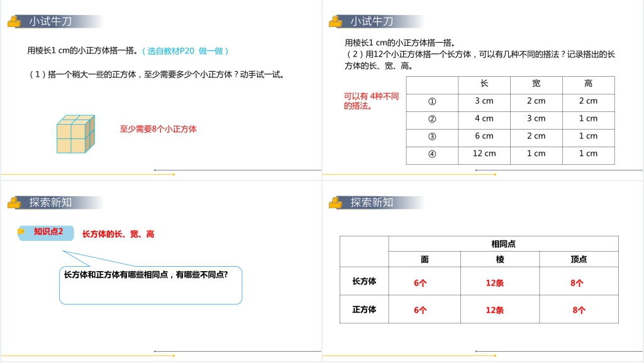Click the yellow chick icon on the 知识点2 badge
Screen dimensions: 644x363
point(22,232)
